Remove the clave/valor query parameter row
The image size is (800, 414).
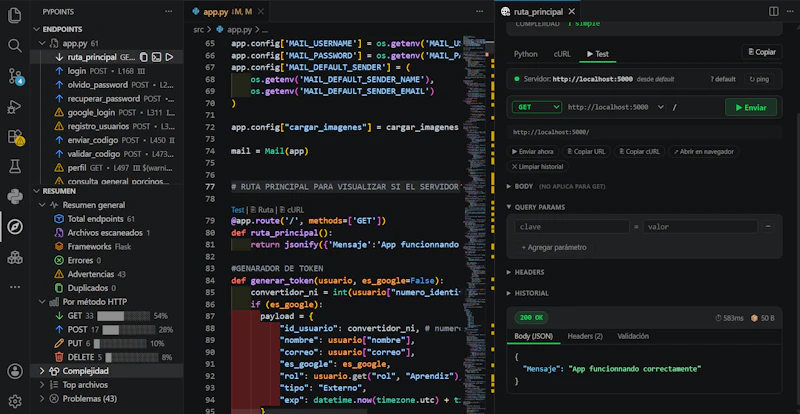[x=767, y=227]
